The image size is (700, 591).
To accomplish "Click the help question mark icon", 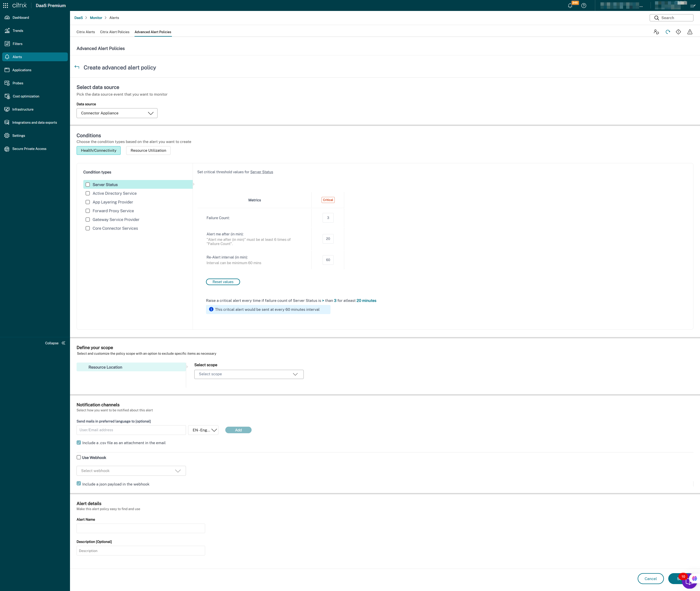I will pos(584,6).
